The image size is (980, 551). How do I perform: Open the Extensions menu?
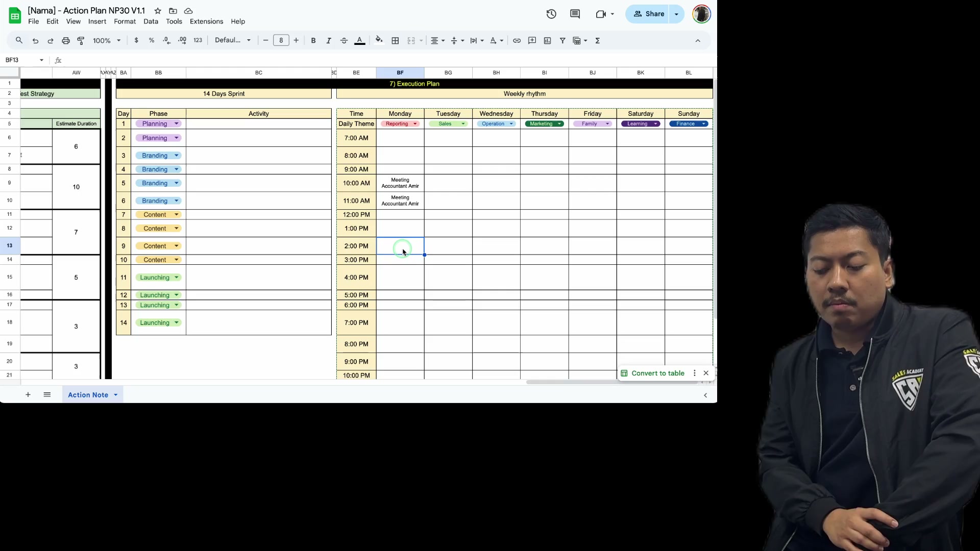(206, 21)
